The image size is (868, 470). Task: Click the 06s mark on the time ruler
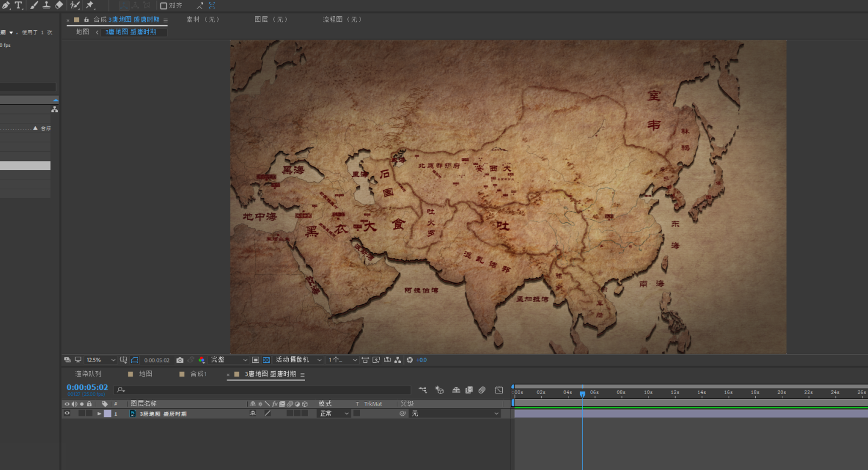pos(595,392)
